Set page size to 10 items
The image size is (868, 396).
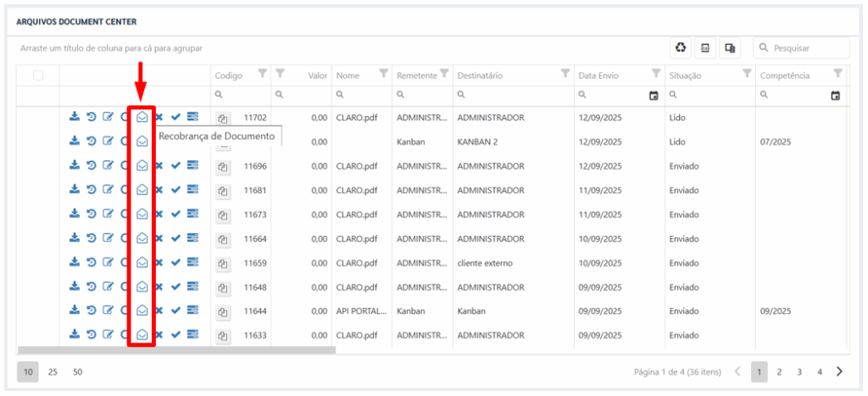coord(28,372)
